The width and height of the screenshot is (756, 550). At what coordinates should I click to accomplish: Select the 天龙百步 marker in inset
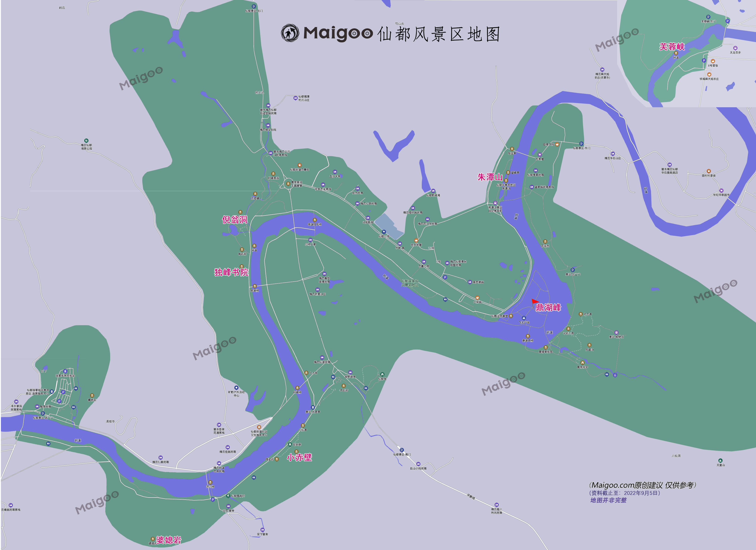point(735,48)
